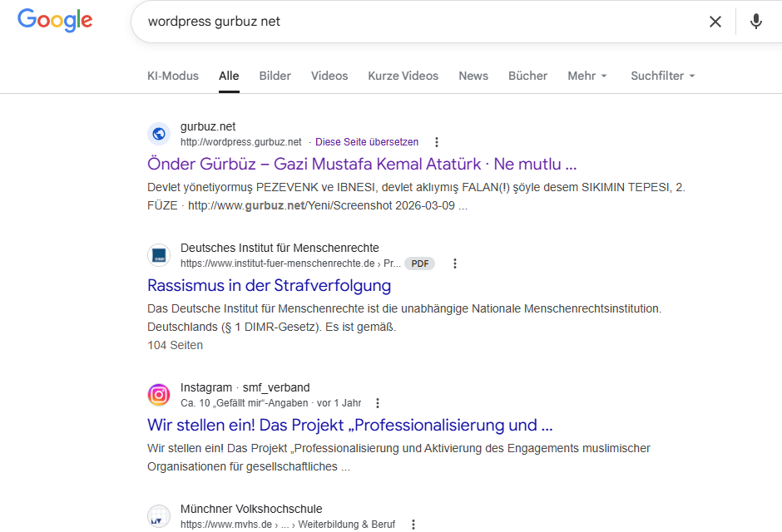The width and height of the screenshot is (782, 532).
Task: Click the Instagram logo icon
Action: [x=159, y=395]
